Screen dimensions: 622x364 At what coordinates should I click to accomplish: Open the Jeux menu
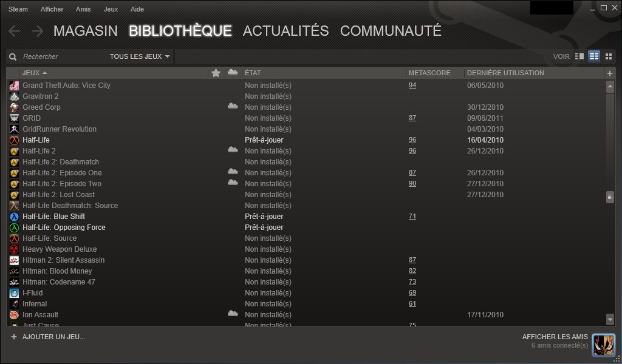(x=111, y=9)
